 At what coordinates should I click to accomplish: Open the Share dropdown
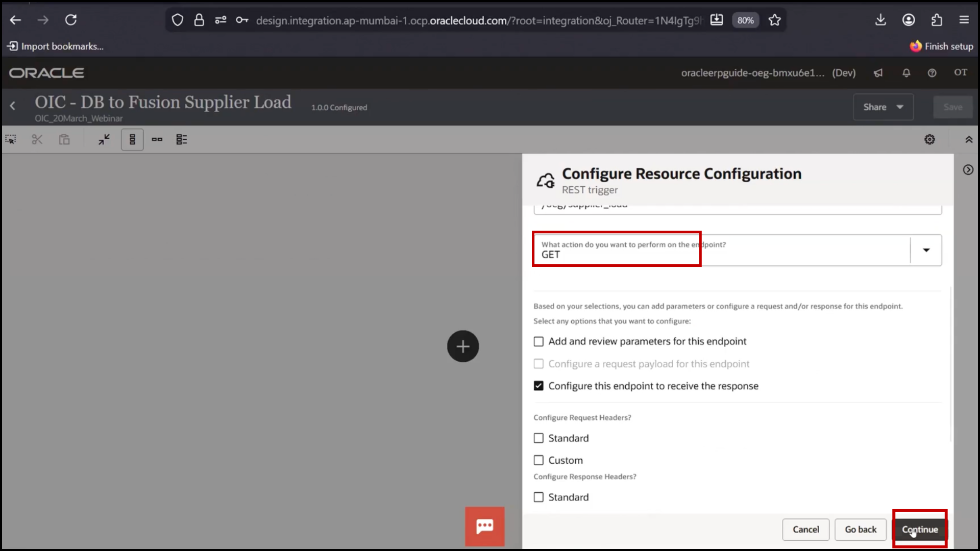pos(883,107)
